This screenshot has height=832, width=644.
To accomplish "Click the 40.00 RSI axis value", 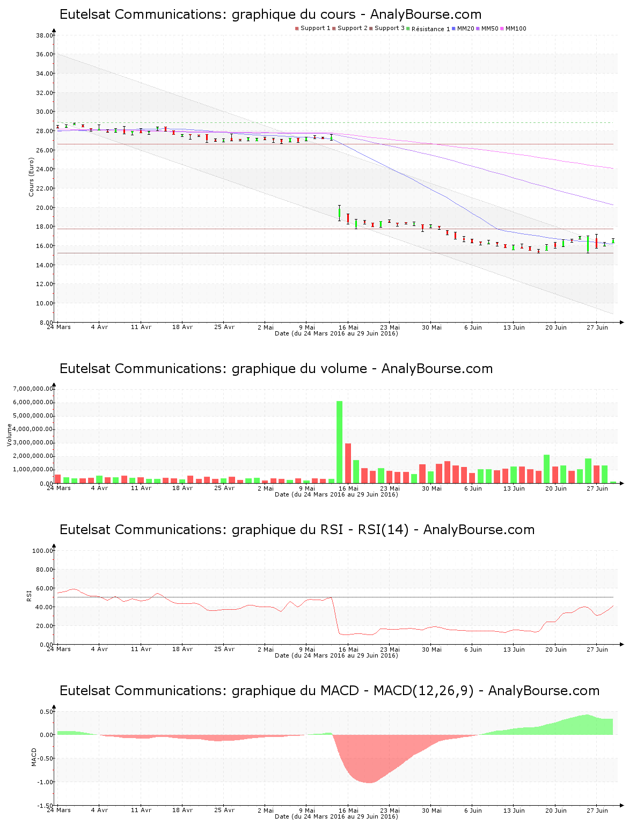I will click(x=45, y=607).
